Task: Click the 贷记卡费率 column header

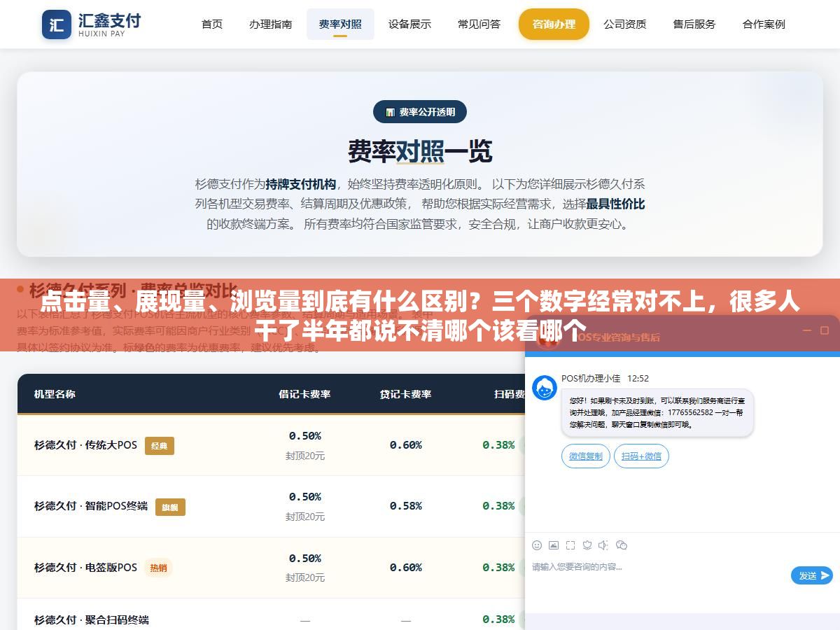Action: pyautogui.click(x=406, y=394)
